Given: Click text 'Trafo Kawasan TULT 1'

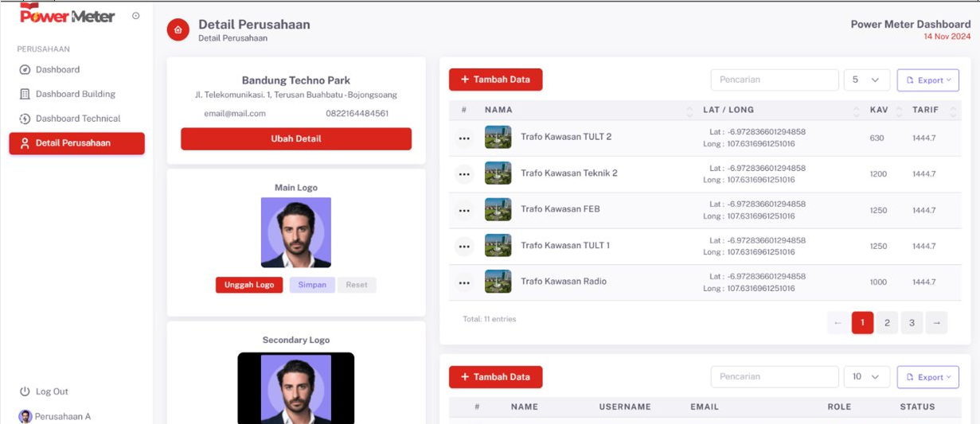Looking at the screenshot, I should point(565,245).
